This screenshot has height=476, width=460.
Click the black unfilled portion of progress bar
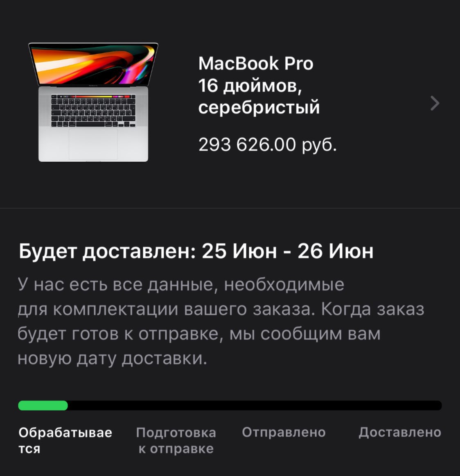[x=255, y=406]
